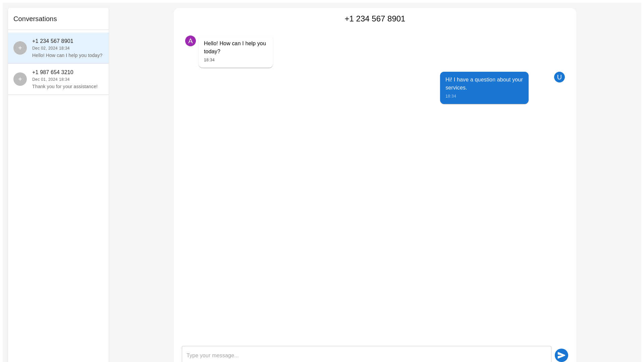
Task: Click the 18:34 time under agent message
Action: pos(209,60)
